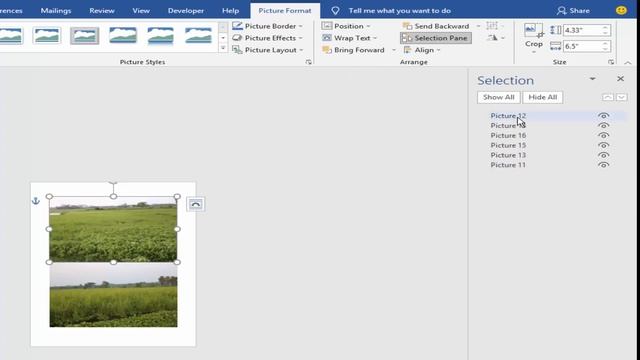Viewport: 640px width, 360px height.
Task: Open the Size dialog launcher
Action: 611,62
